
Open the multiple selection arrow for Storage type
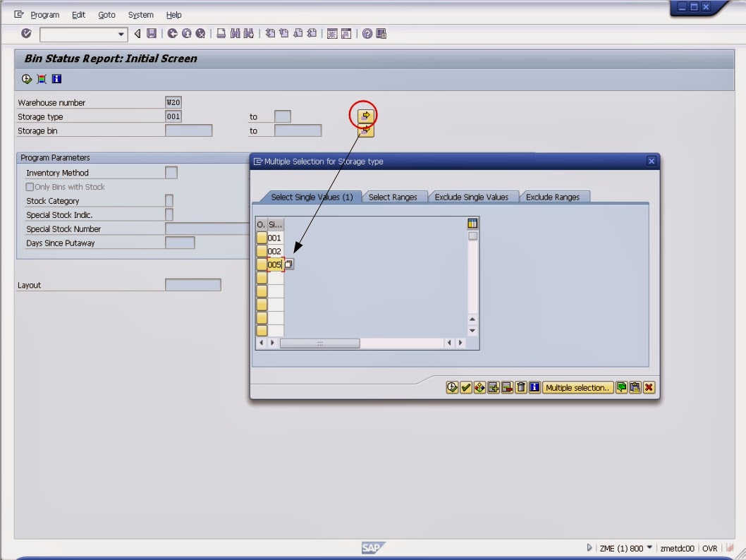coord(364,114)
